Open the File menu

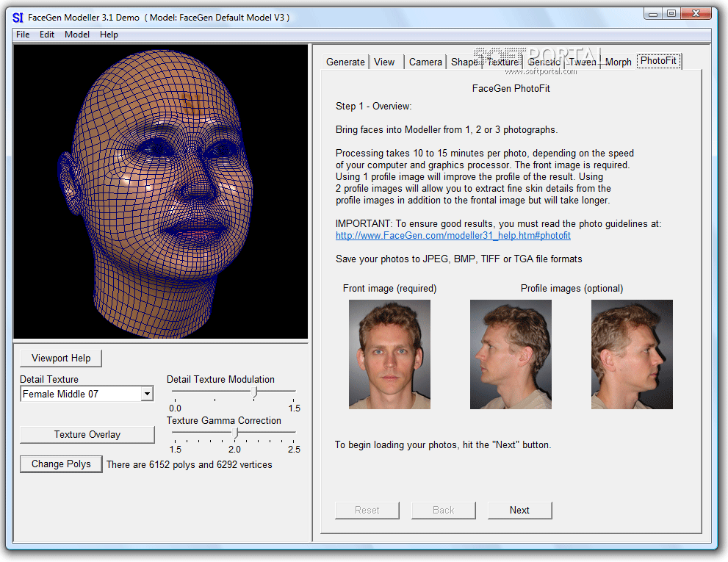point(23,35)
